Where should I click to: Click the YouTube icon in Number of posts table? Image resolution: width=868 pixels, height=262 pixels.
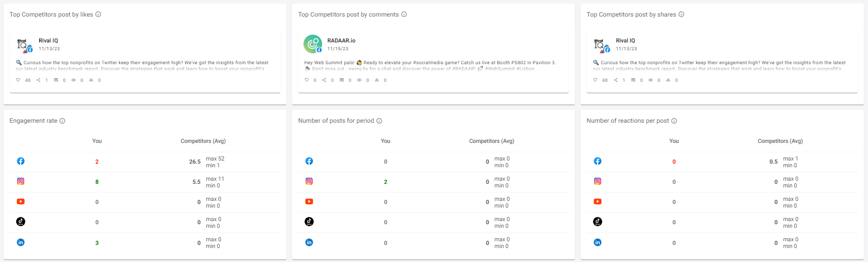point(309,201)
